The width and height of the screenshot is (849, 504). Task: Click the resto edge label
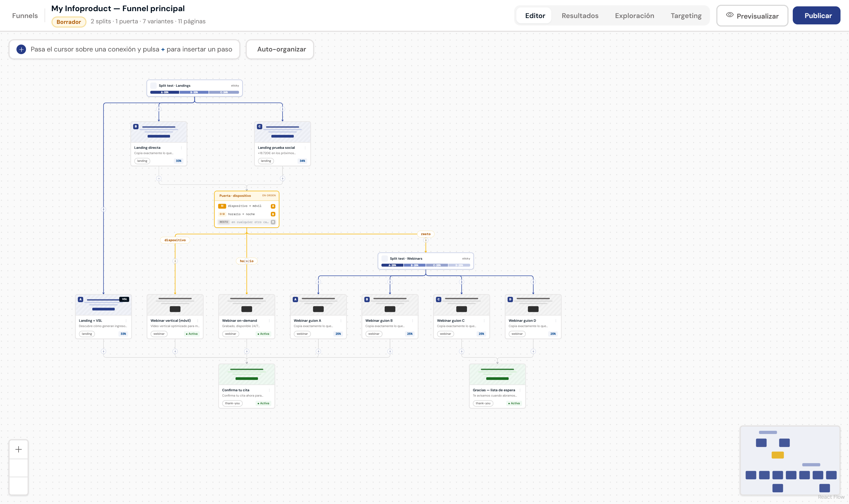(426, 234)
